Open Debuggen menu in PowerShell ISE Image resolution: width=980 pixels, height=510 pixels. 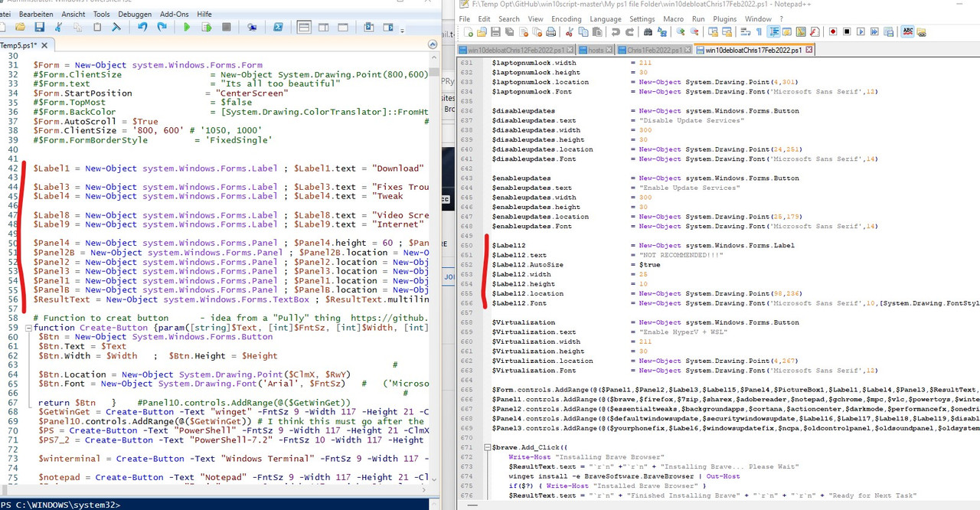pyautogui.click(x=135, y=14)
